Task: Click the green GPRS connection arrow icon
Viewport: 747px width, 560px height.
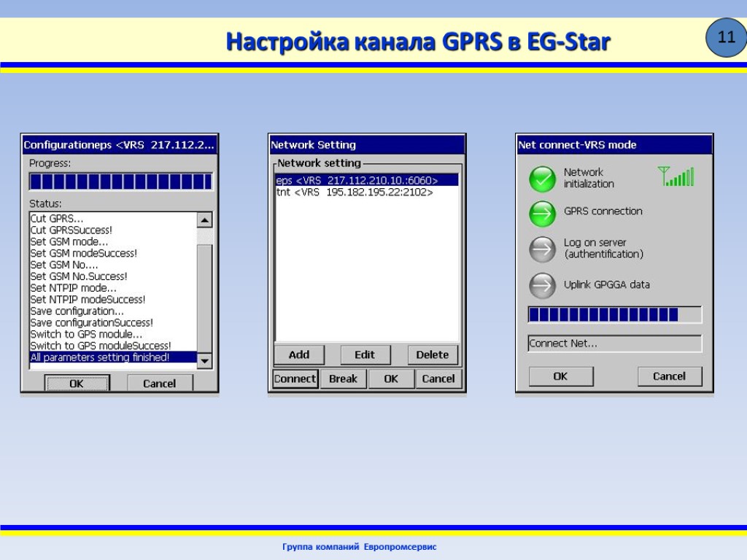Action: pos(542,214)
